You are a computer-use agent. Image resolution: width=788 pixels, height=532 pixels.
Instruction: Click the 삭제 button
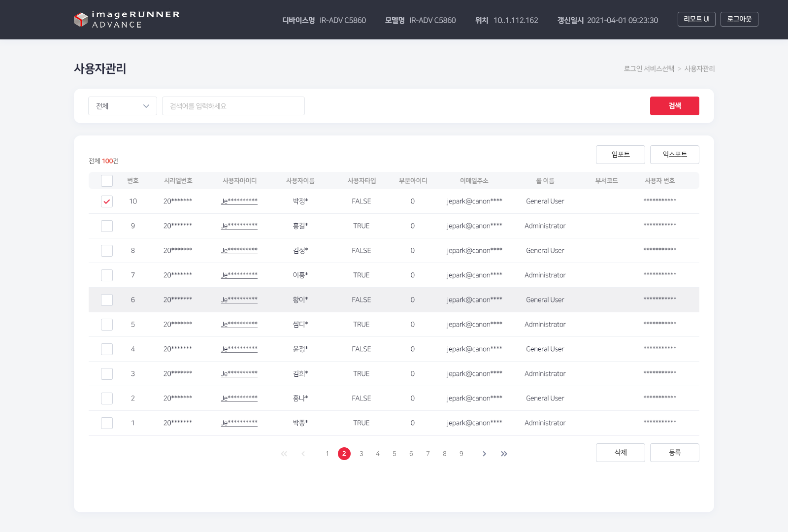click(x=621, y=453)
